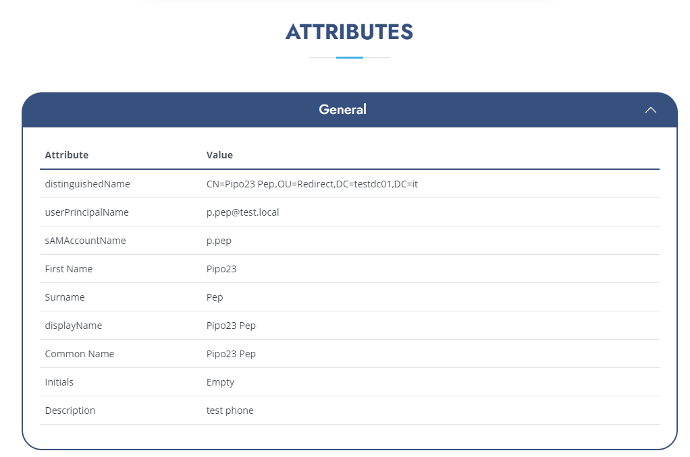Click the distinguishedName value CN=Pipo23 Pep
This screenshot has height=457, width=690.
point(312,184)
